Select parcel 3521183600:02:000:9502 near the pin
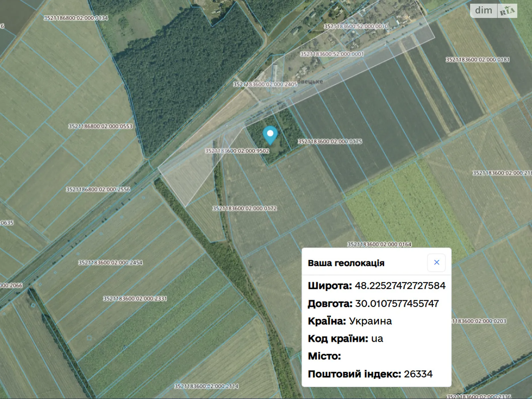 (x=237, y=151)
